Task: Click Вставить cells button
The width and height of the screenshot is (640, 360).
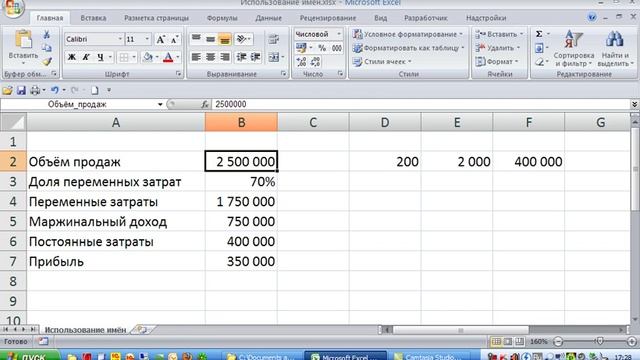Action: click(500, 34)
